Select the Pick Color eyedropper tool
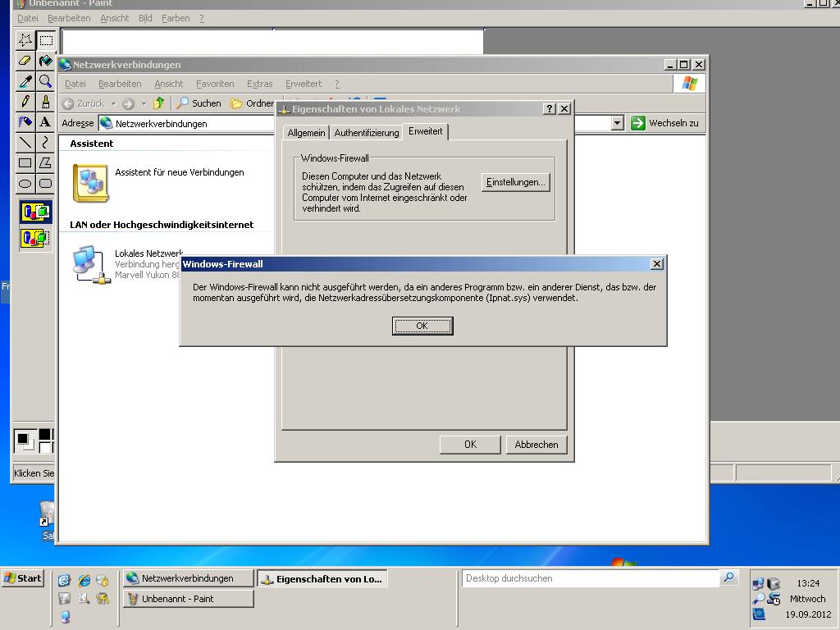Viewport: 840px width, 630px height. click(25, 81)
